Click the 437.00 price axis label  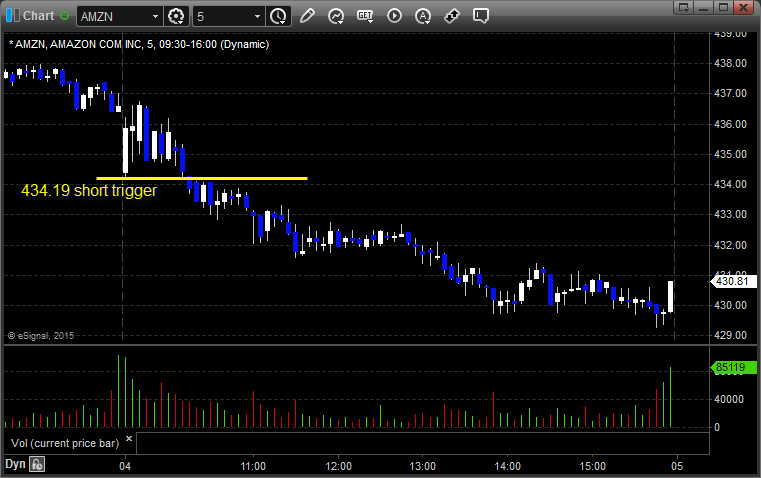click(x=730, y=93)
